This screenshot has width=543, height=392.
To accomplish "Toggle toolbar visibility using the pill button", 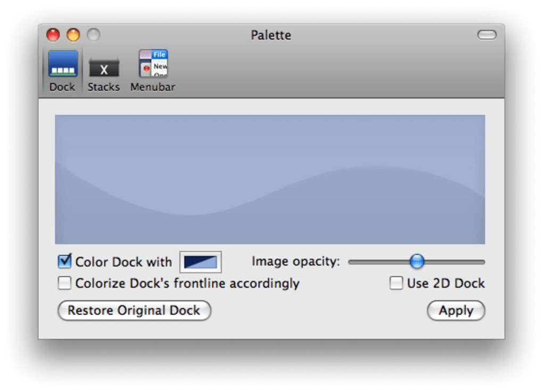I will click(x=487, y=35).
